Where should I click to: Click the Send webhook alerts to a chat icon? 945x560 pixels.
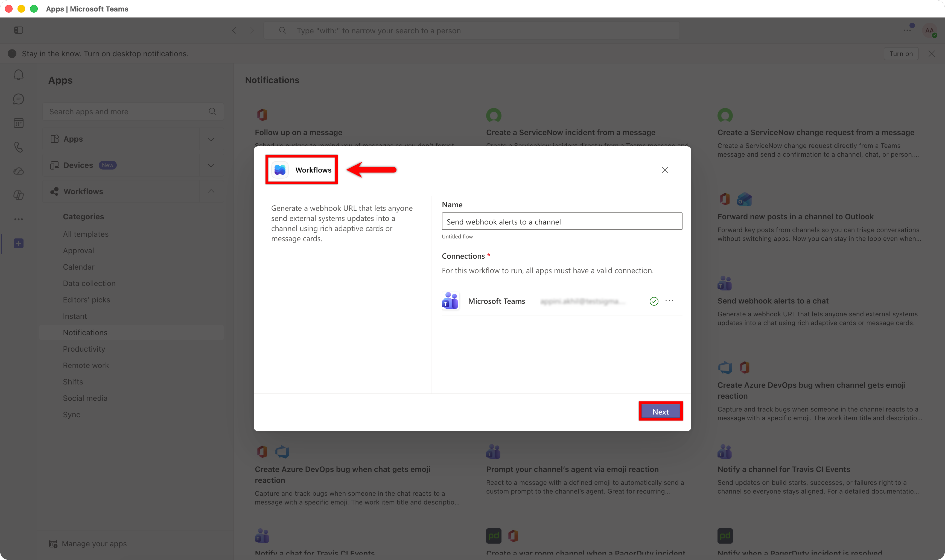(724, 283)
